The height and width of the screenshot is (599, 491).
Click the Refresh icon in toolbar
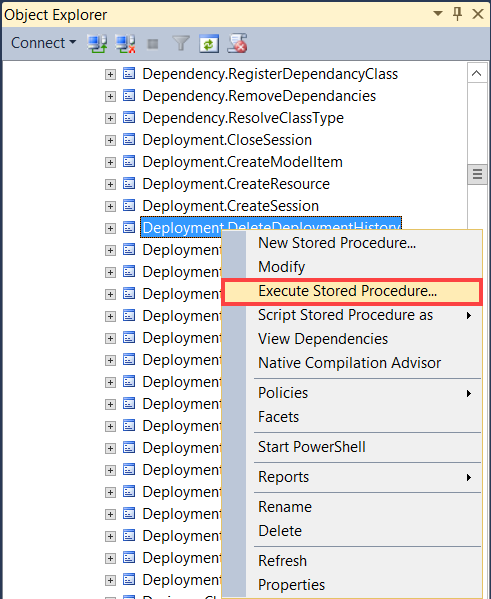(209, 43)
